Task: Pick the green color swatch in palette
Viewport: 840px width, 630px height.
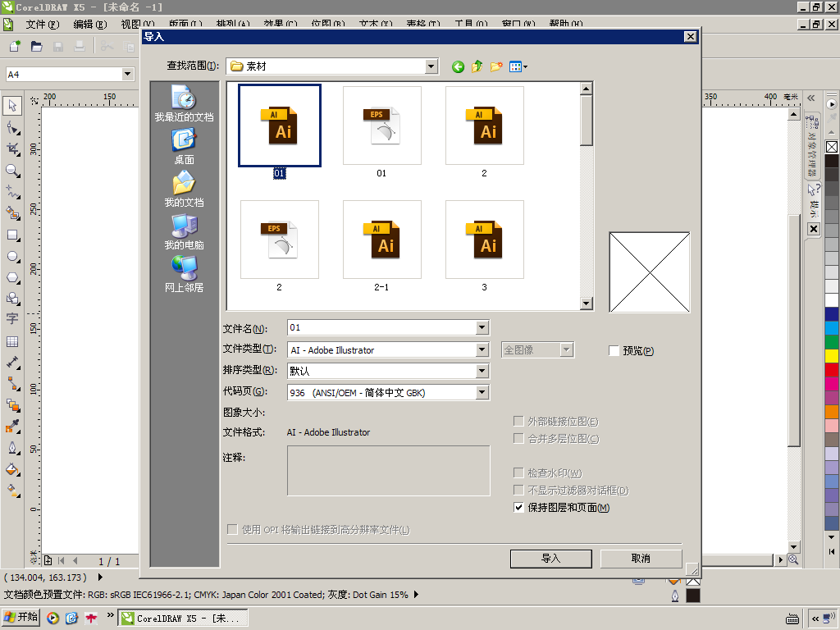Action: [832, 342]
